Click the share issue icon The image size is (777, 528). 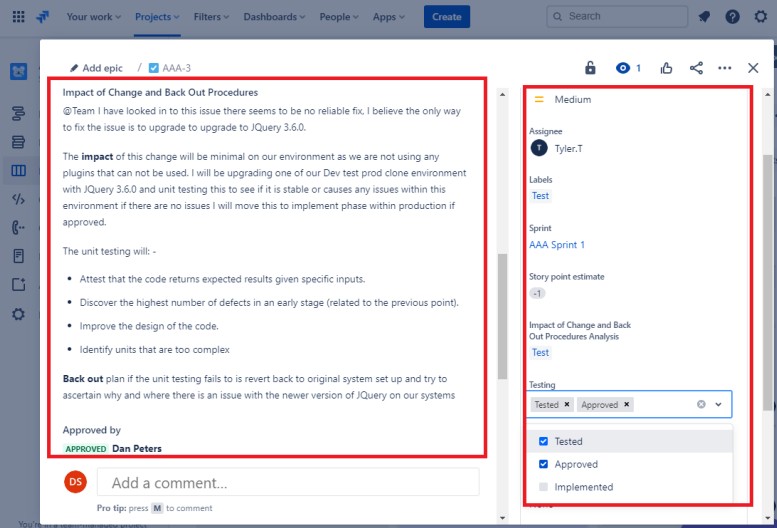point(696,68)
